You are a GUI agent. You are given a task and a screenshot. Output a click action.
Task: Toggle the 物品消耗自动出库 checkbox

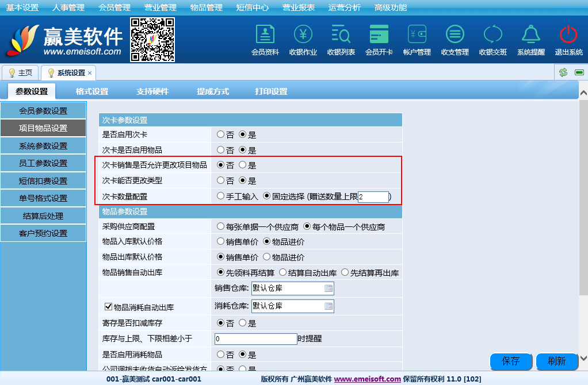pyautogui.click(x=108, y=307)
